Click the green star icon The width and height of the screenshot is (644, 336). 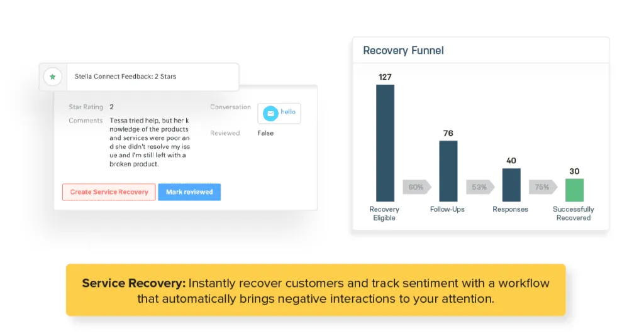[x=52, y=77]
